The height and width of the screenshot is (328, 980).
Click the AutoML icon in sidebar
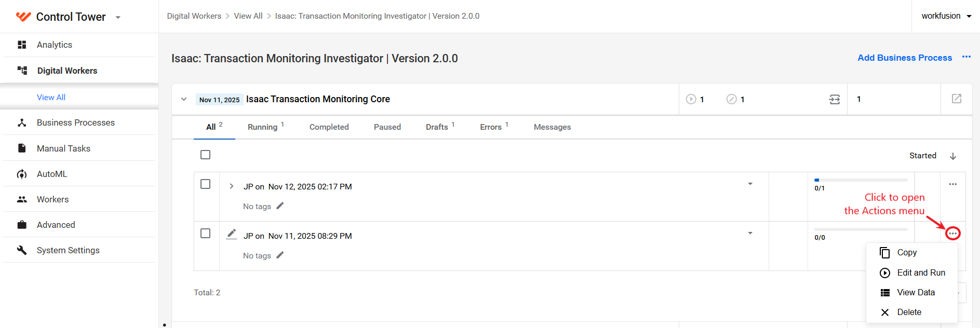22,174
